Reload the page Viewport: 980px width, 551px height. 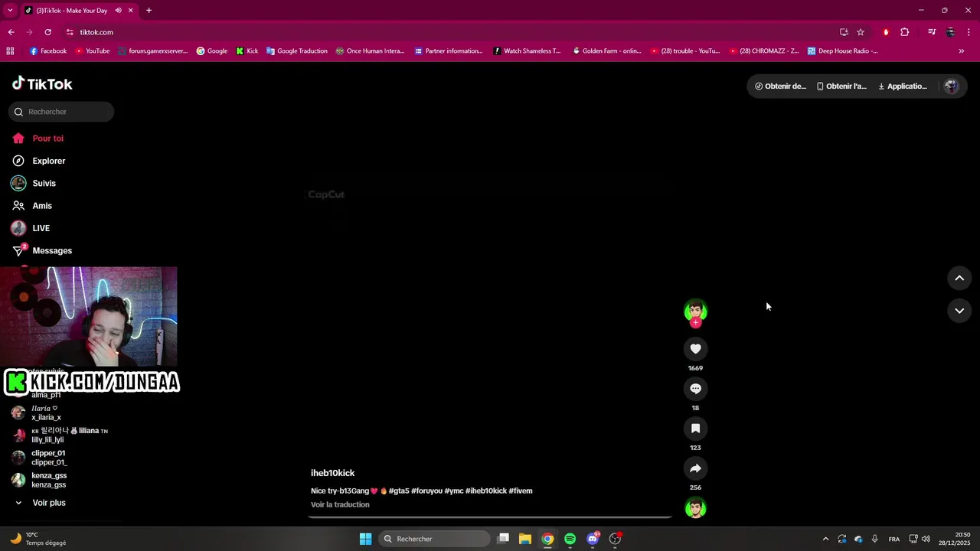point(47,32)
